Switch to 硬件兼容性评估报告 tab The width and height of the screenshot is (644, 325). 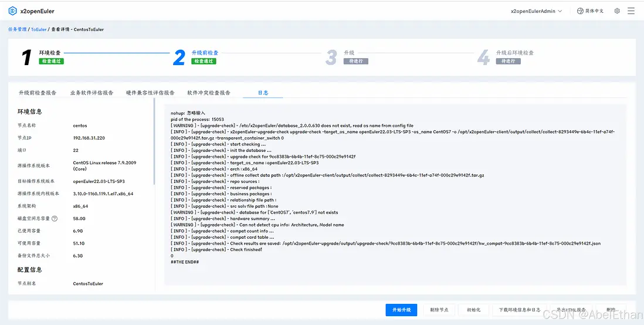150,93
